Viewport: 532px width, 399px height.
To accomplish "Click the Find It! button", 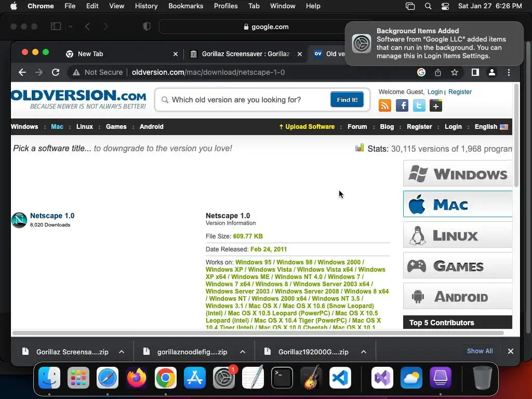I will tap(347, 99).
